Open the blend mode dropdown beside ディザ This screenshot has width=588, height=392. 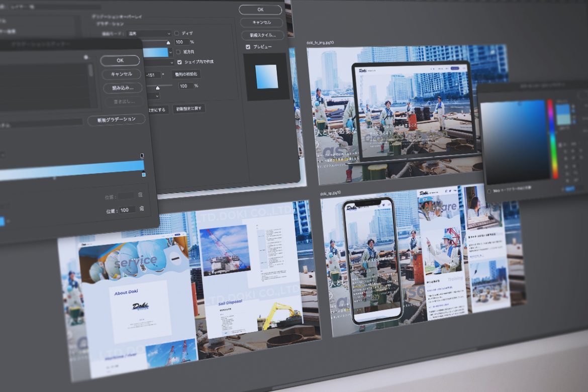(149, 33)
